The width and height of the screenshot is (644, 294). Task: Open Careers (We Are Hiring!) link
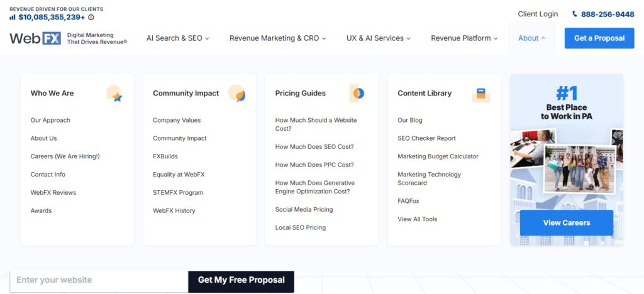(x=65, y=156)
